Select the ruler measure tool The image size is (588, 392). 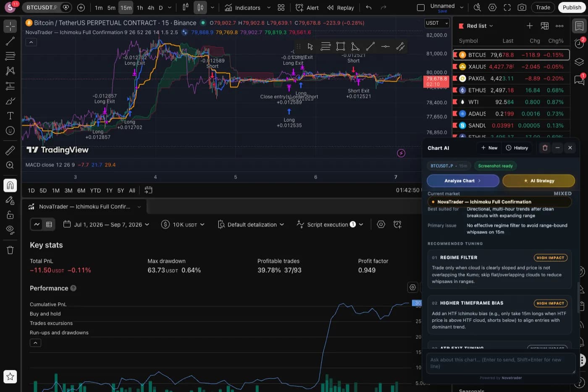click(10, 150)
